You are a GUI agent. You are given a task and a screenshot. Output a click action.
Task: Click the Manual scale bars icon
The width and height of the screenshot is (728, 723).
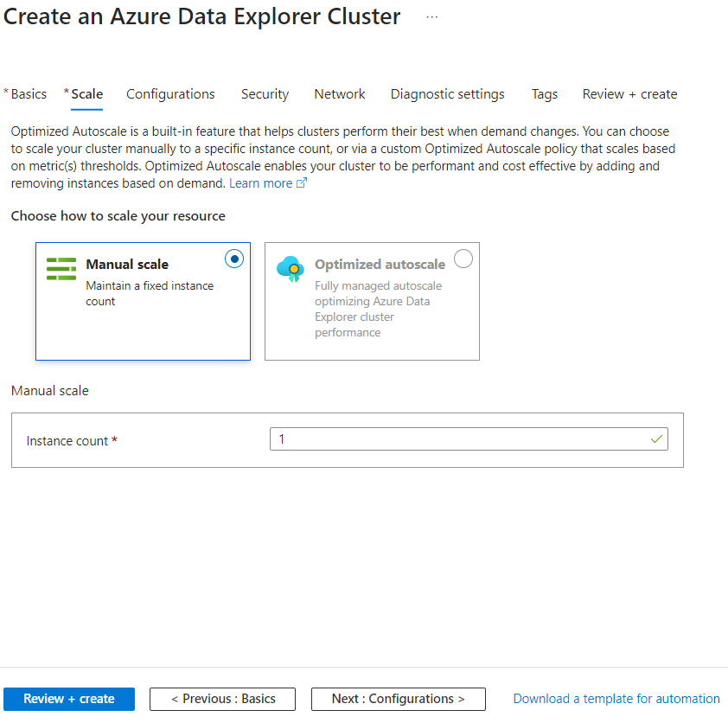tap(61, 269)
